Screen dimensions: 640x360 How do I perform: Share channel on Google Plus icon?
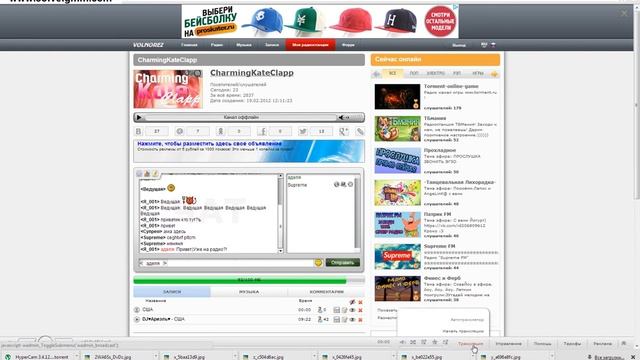[344, 131]
